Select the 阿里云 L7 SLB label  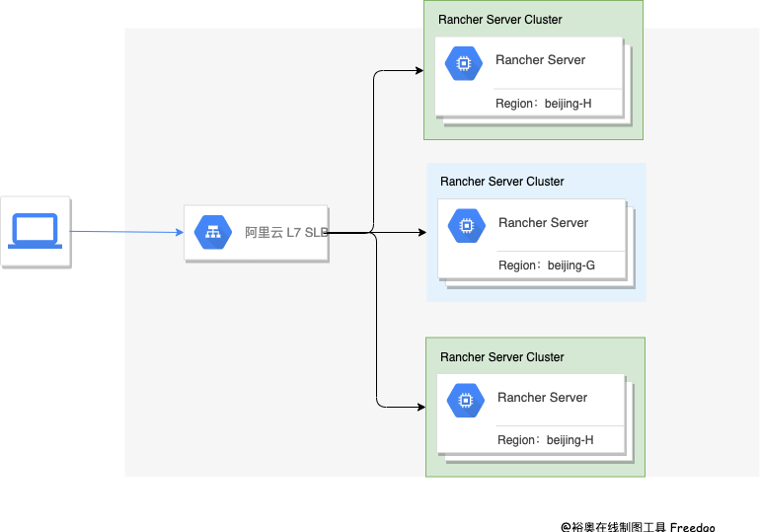(x=286, y=233)
